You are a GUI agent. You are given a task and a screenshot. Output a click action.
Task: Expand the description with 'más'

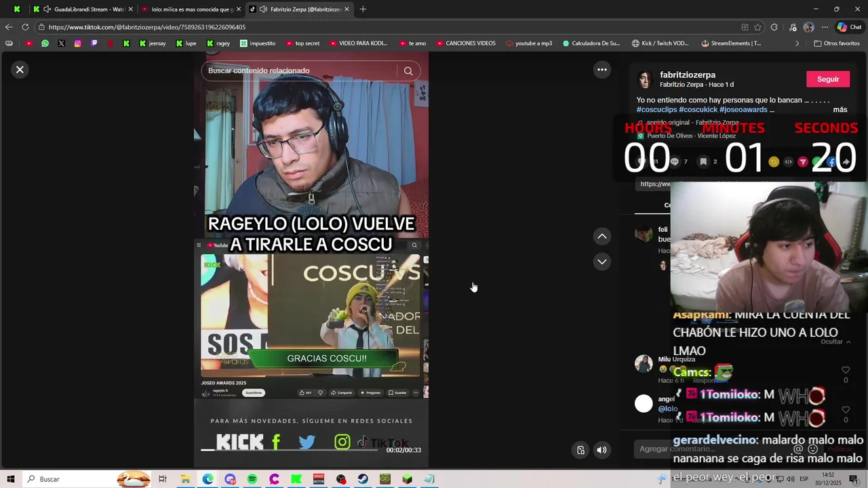(x=840, y=110)
